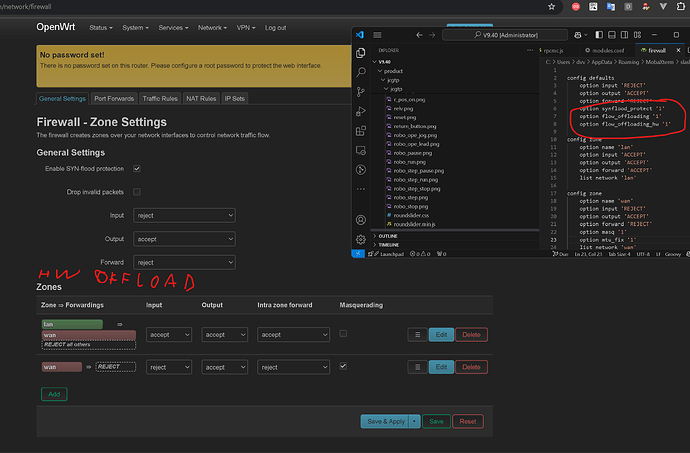Switch to the IP Sets tab
Viewport: 690px width, 453px height.
coord(235,99)
